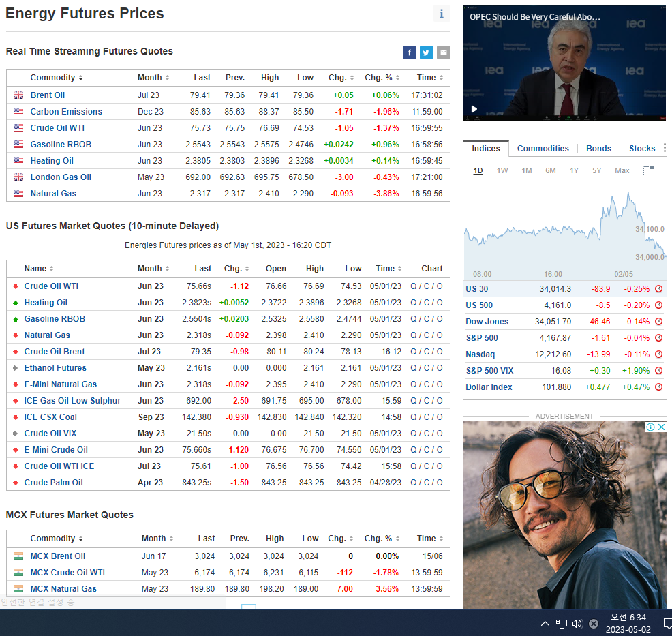Open the advertisement image

tap(564, 515)
